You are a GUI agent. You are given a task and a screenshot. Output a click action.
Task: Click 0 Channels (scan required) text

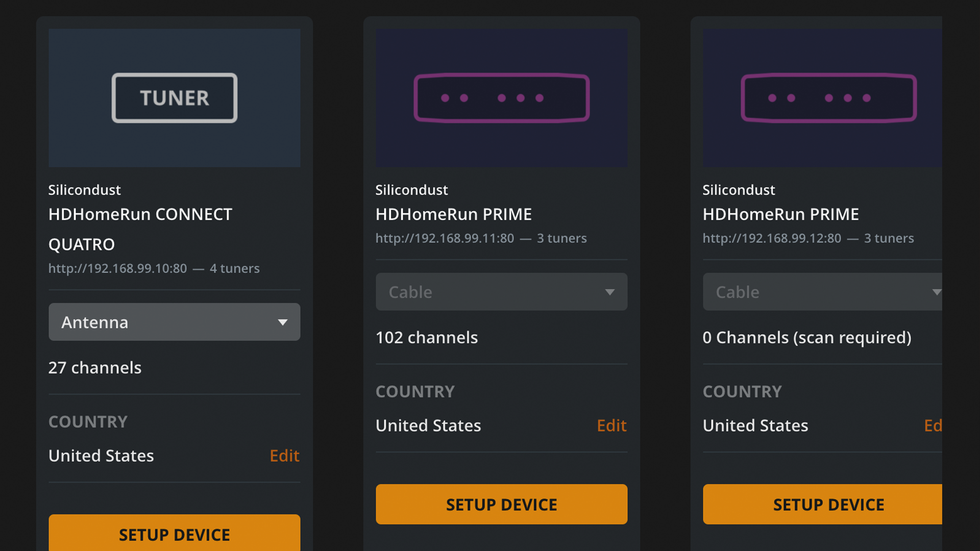tap(807, 337)
